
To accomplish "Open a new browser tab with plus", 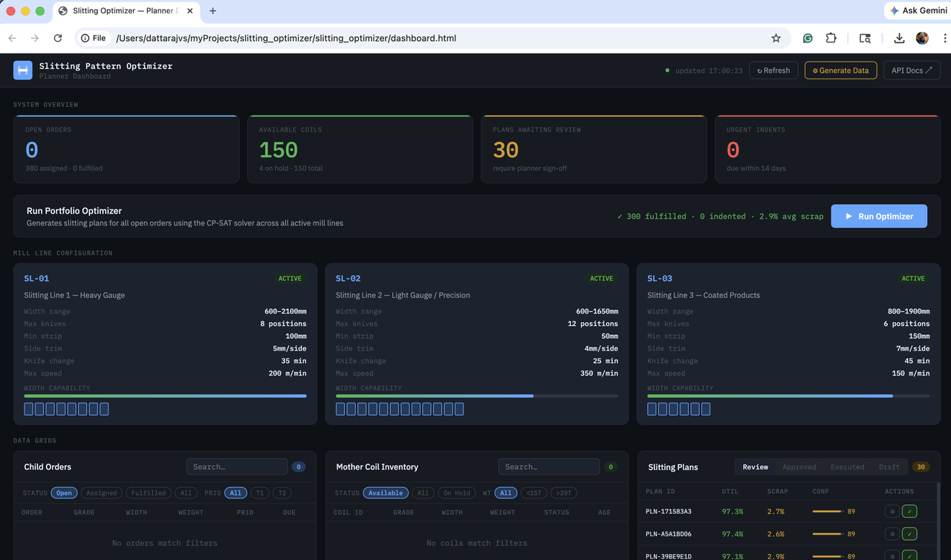I will [x=213, y=11].
